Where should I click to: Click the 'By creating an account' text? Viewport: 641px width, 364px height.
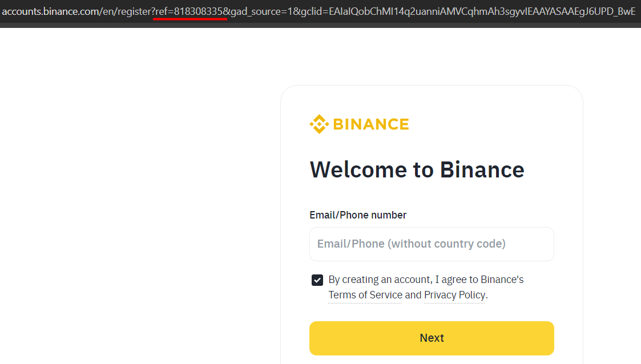(x=380, y=280)
